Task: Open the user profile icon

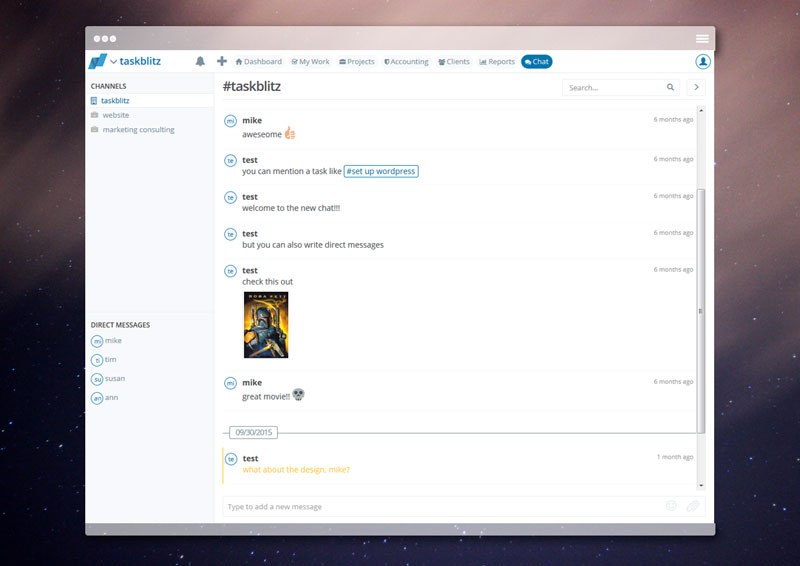Action: (x=703, y=62)
